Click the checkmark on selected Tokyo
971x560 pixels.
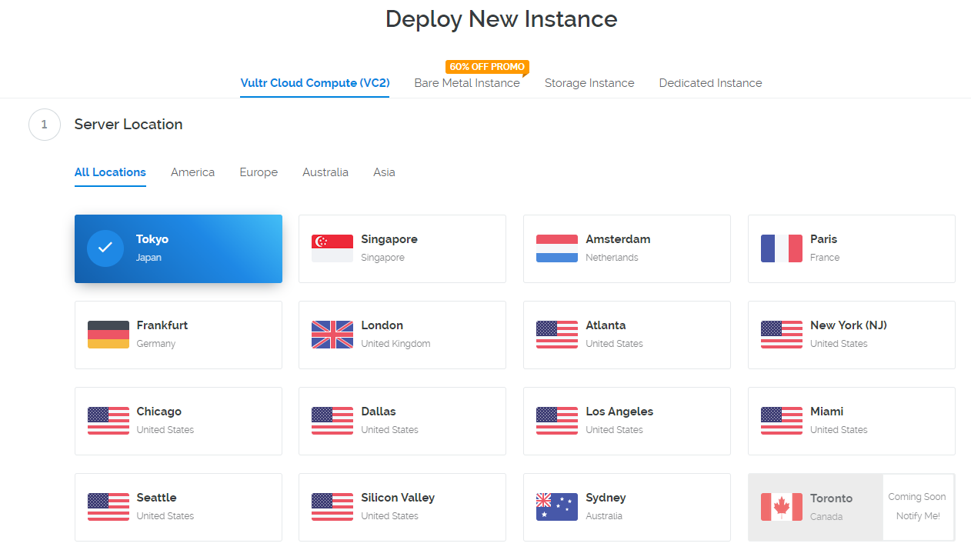(105, 248)
